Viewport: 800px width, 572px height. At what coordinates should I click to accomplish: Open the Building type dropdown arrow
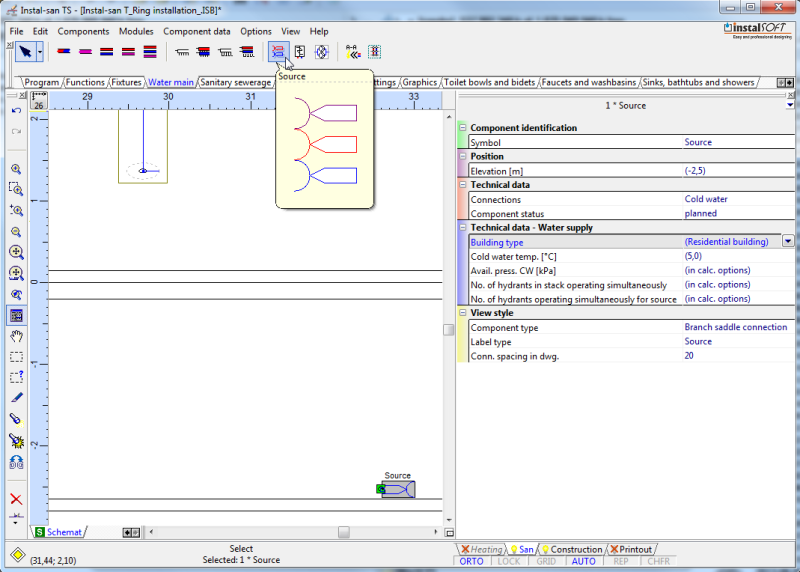click(x=788, y=241)
